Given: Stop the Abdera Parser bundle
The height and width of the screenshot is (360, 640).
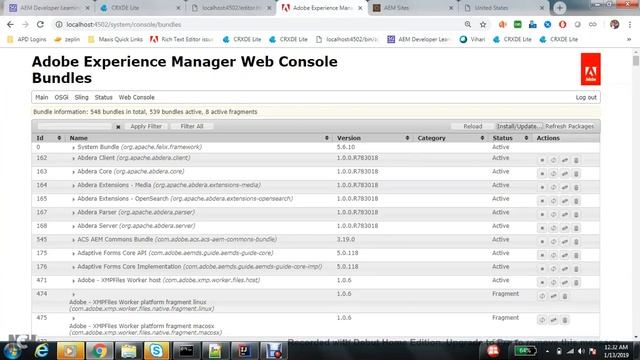Looking at the screenshot, I should coord(542,215).
